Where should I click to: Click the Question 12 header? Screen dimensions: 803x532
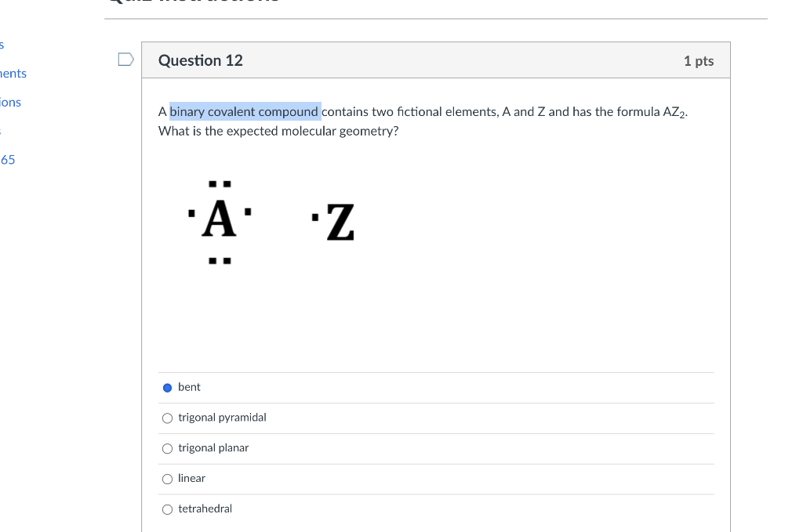coord(200,60)
